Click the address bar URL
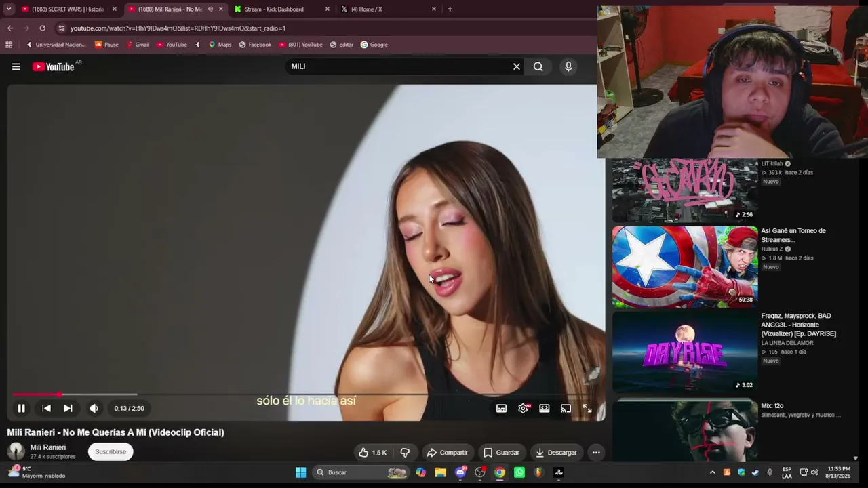Viewport: 868px width, 488px height. click(178, 28)
